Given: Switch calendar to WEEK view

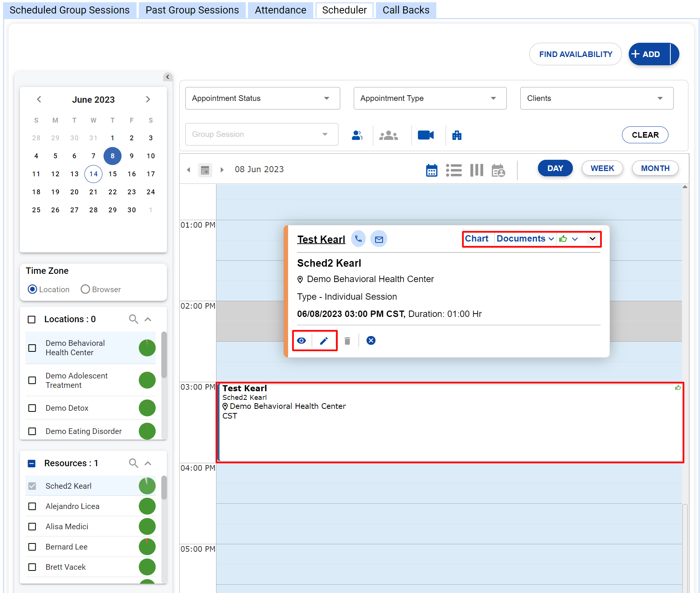Looking at the screenshot, I should click(602, 168).
